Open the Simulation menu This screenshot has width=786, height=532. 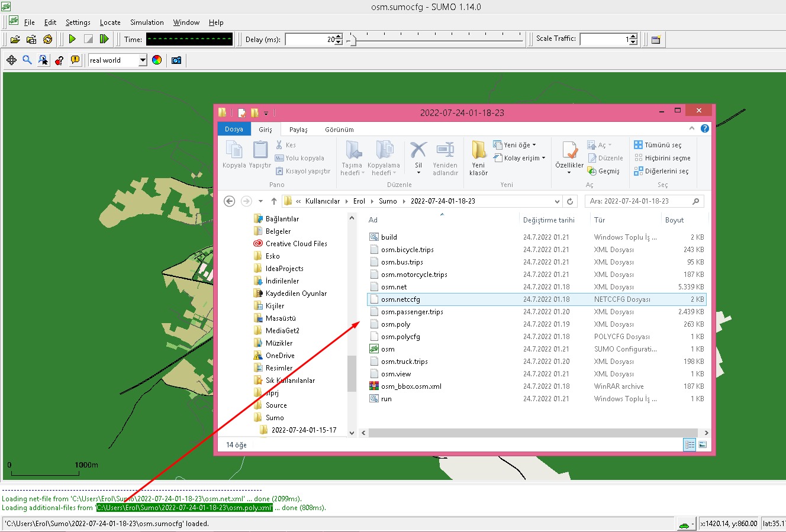coord(146,22)
